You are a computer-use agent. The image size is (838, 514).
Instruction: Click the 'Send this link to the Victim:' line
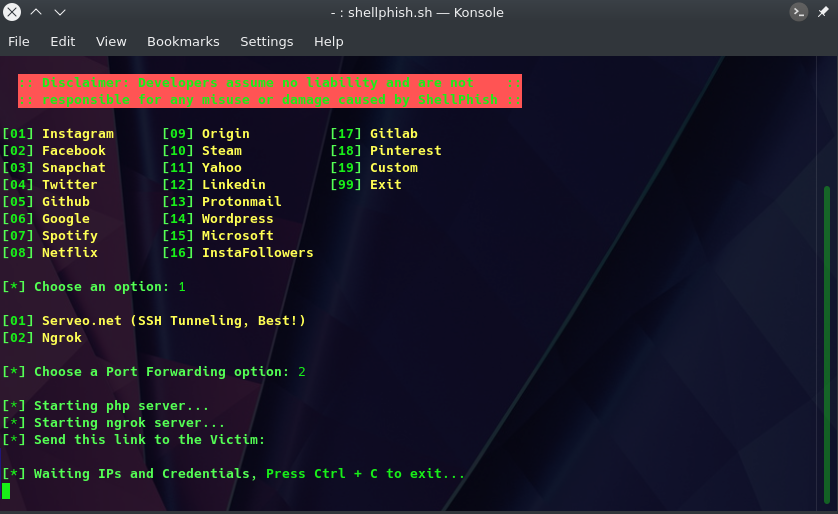click(134, 440)
